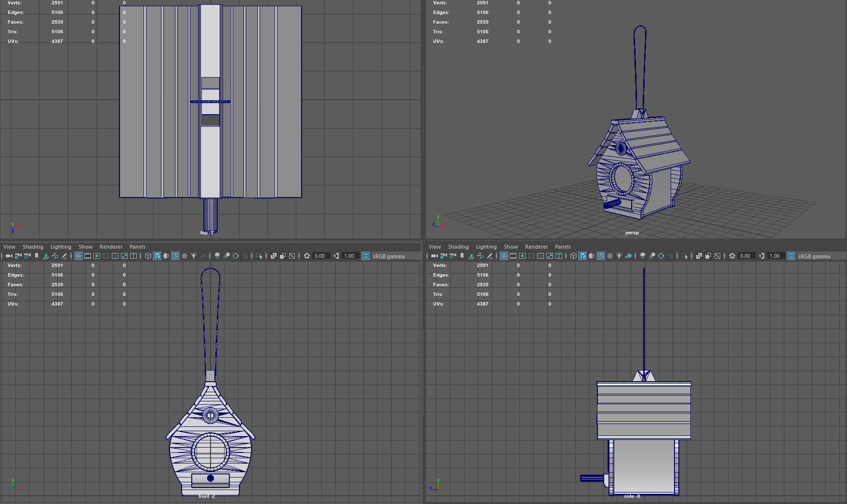Click the 0.00 exposure field in front view
The image size is (847, 504).
click(x=321, y=256)
